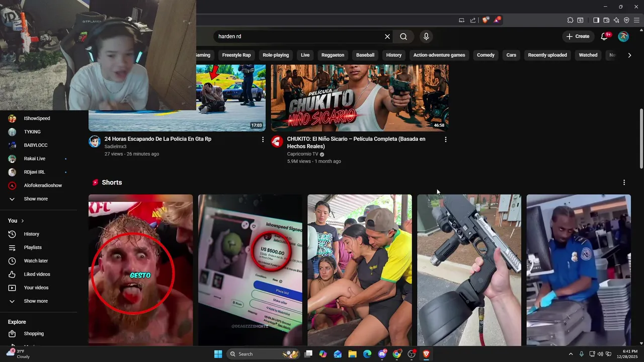Select the Cars filter chip

pos(511,55)
